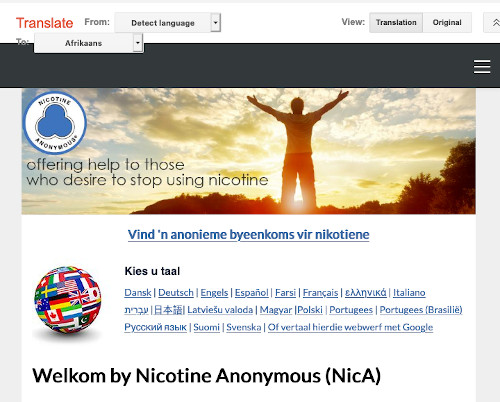Click the sunrise banner image
Screen dimensions: 500x402
[249, 151]
